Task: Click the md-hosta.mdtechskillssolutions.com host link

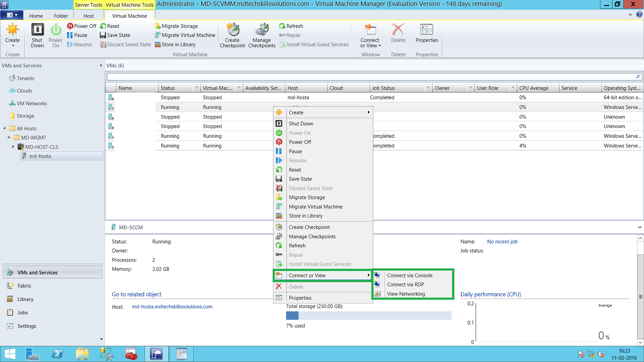Action: tap(172, 307)
